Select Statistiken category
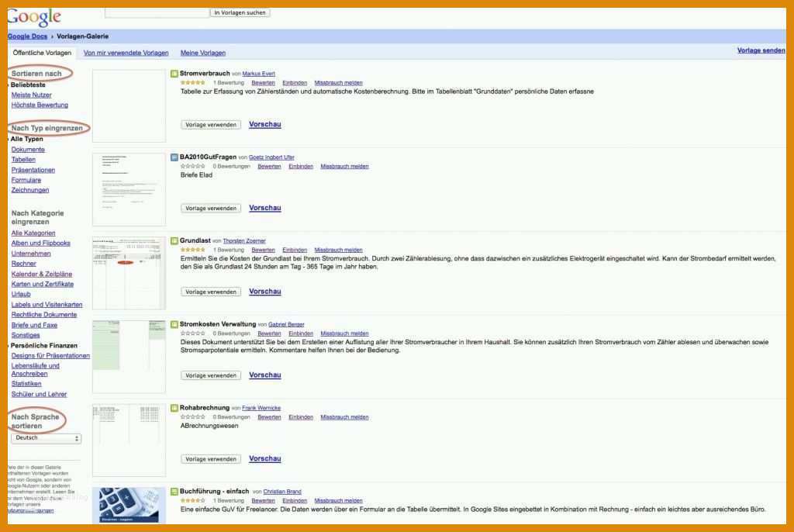794x532 pixels. (26, 384)
